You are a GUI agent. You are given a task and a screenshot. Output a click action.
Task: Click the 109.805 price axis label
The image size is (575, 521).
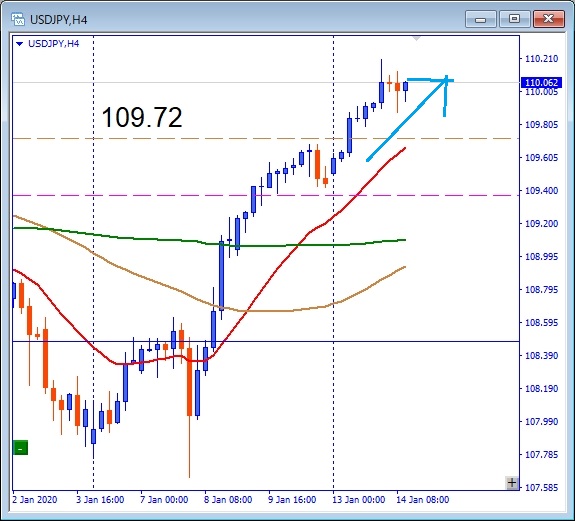click(x=541, y=125)
